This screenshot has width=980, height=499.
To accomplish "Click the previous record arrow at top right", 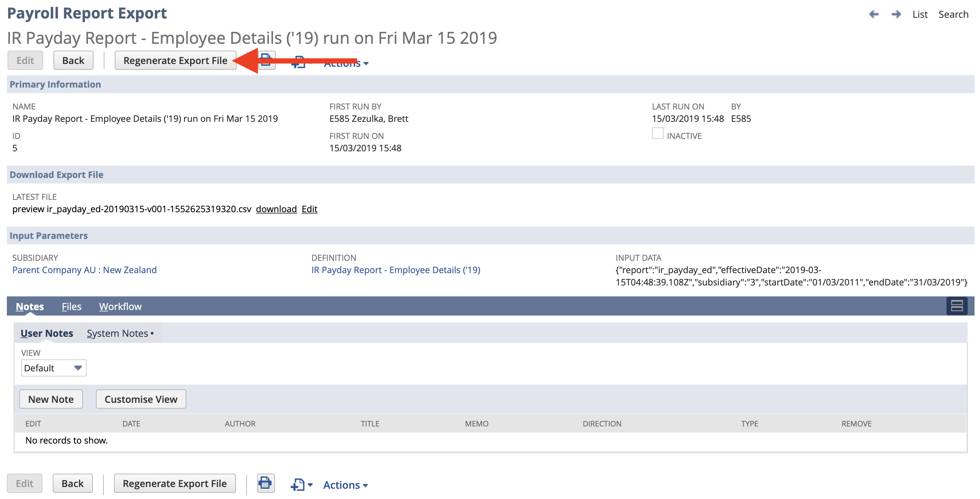I will tap(874, 14).
